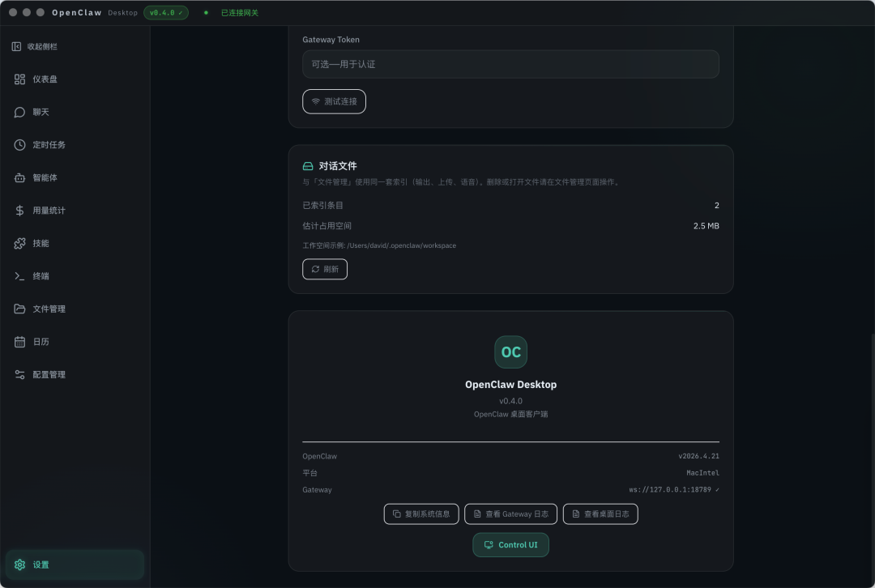The image size is (875, 588).
Task: Click the 2.5 MB storage value
Action: click(706, 226)
